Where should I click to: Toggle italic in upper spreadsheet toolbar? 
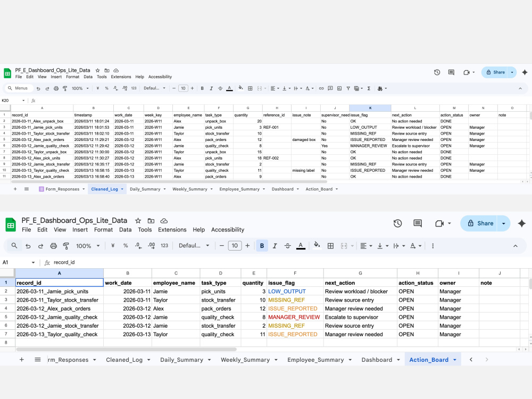click(x=211, y=88)
